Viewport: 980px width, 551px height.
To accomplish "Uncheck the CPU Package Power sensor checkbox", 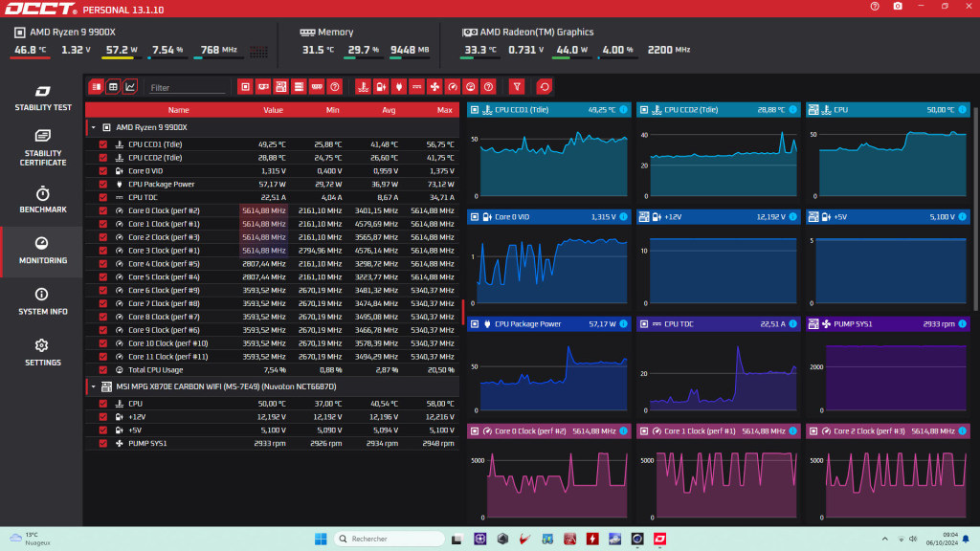I will [103, 184].
